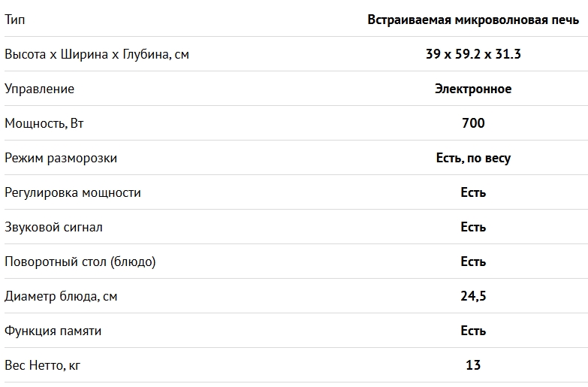Click the "Мощность, Вт" label

(44, 123)
